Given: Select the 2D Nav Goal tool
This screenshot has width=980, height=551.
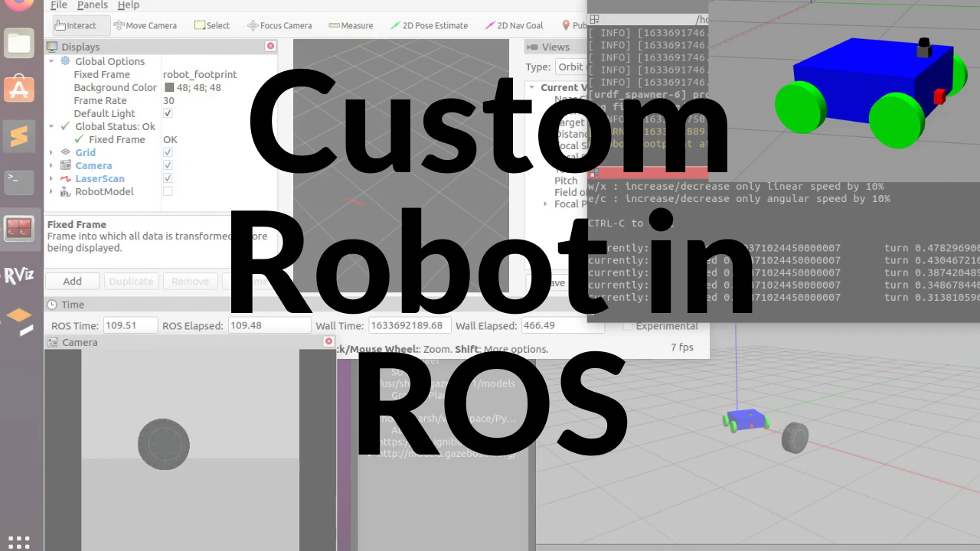Looking at the screenshot, I should pos(514,25).
